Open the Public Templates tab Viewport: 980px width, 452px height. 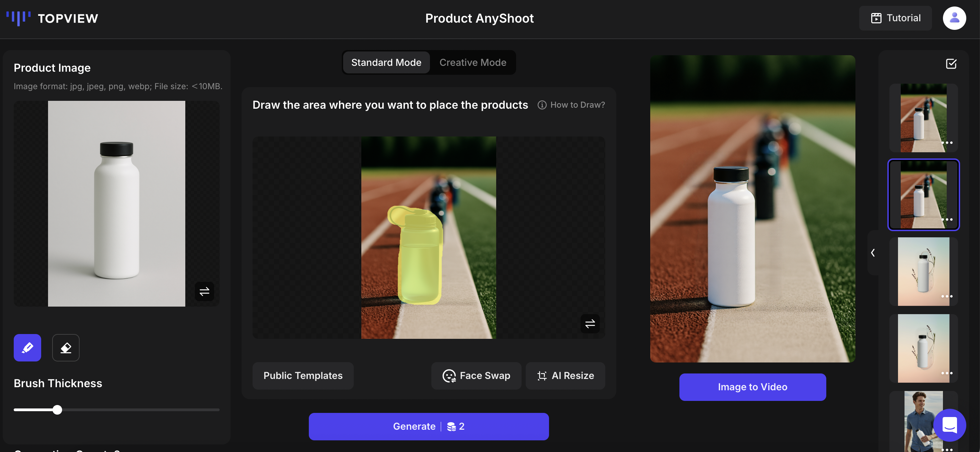coord(303,375)
